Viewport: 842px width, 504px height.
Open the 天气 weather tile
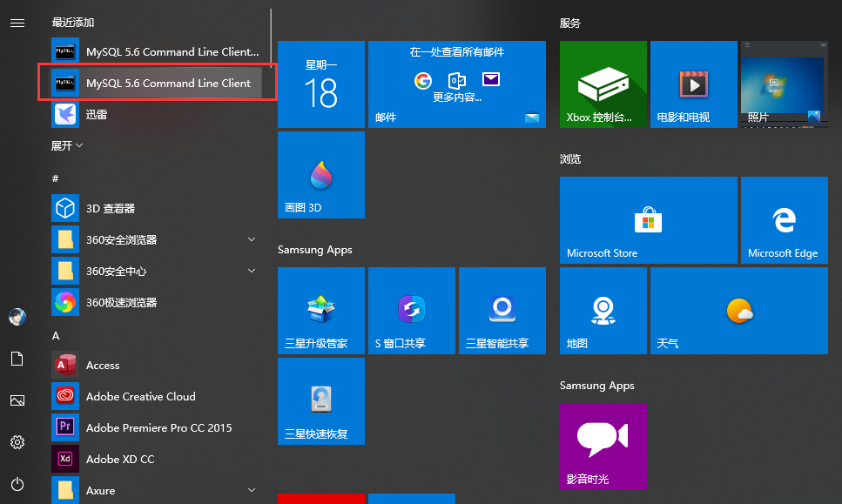point(739,311)
